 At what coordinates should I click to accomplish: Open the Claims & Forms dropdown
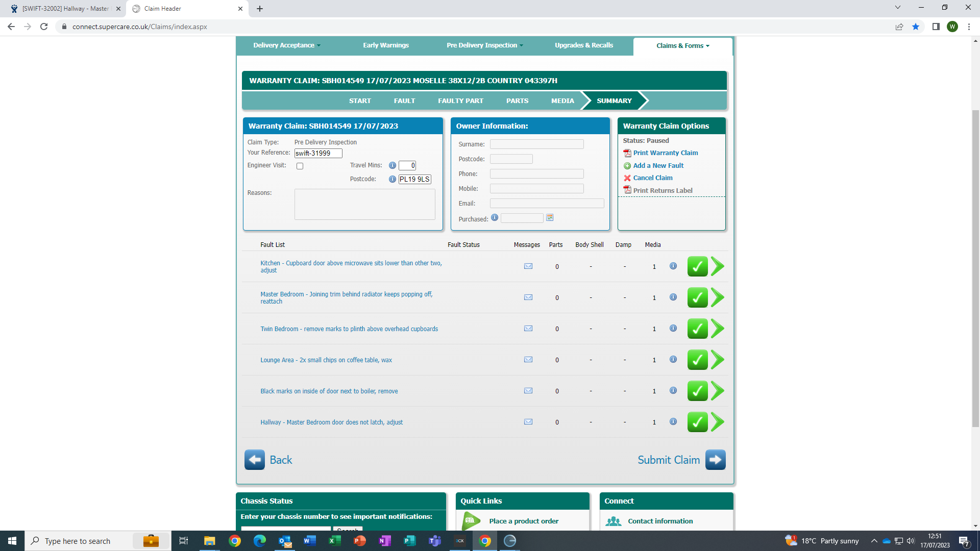pos(682,46)
